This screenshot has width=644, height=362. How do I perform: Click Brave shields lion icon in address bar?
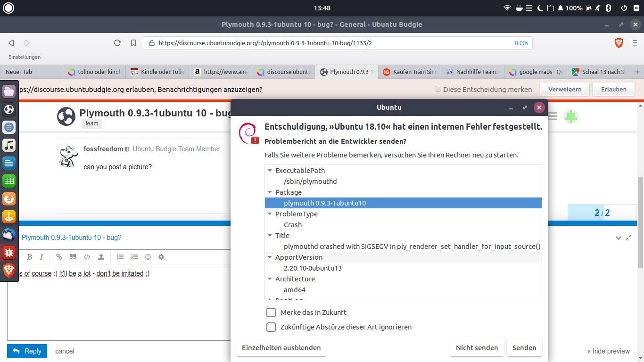click(619, 43)
